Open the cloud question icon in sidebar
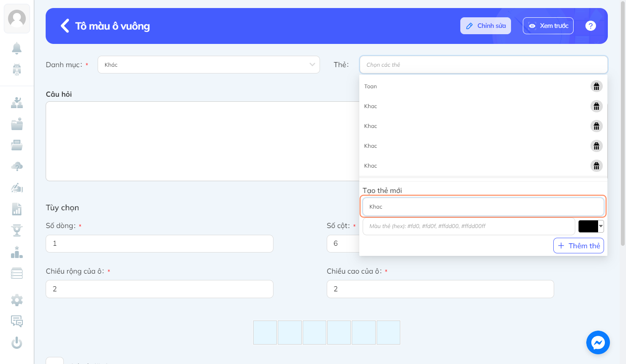 [x=17, y=166]
